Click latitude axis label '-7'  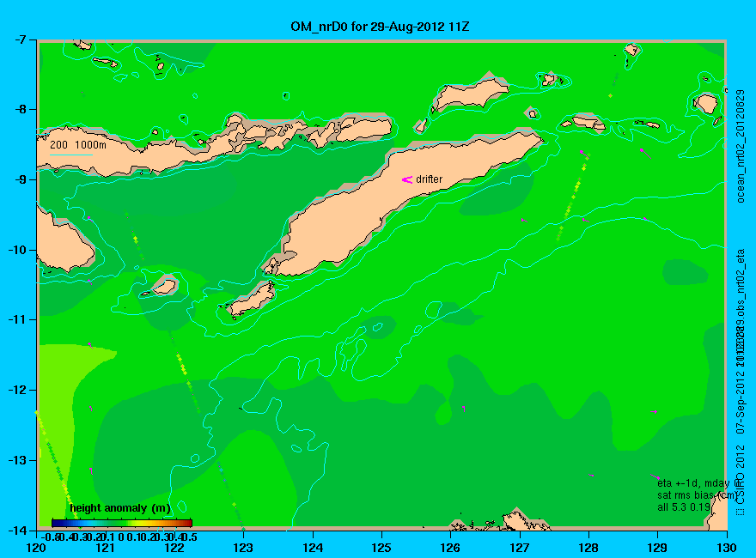coord(19,39)
